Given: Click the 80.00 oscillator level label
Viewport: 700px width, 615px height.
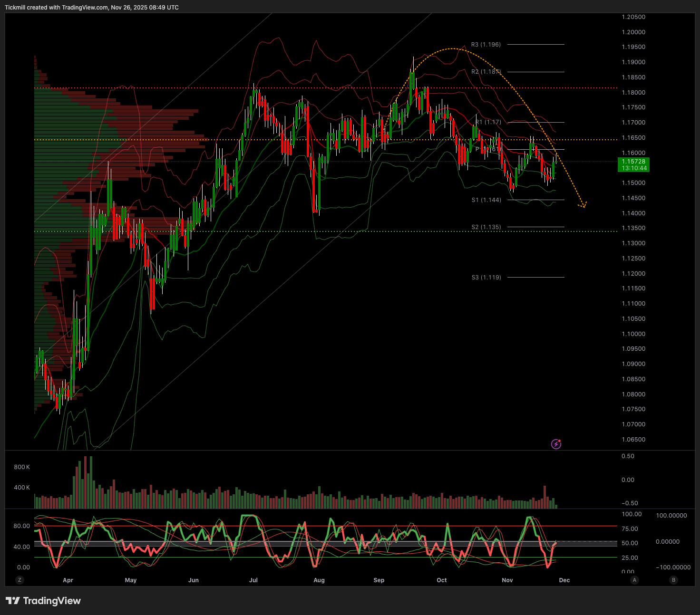Looking at the screenshot, I should 21,526.
